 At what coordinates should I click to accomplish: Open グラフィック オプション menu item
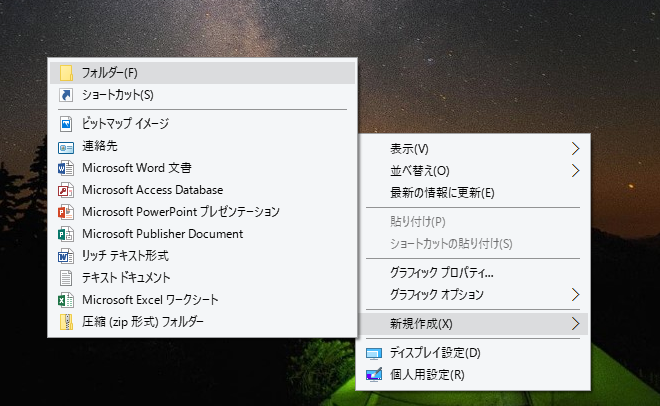point(473,295)
